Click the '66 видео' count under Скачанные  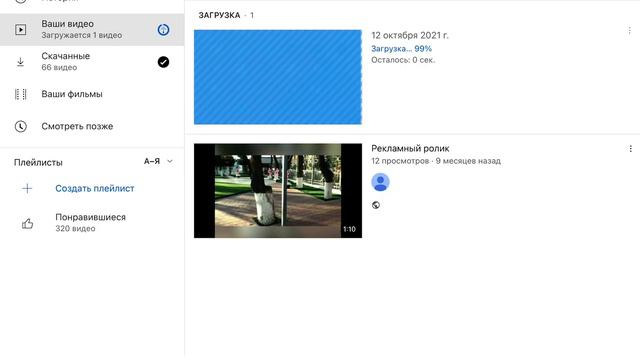pos(59,67)
